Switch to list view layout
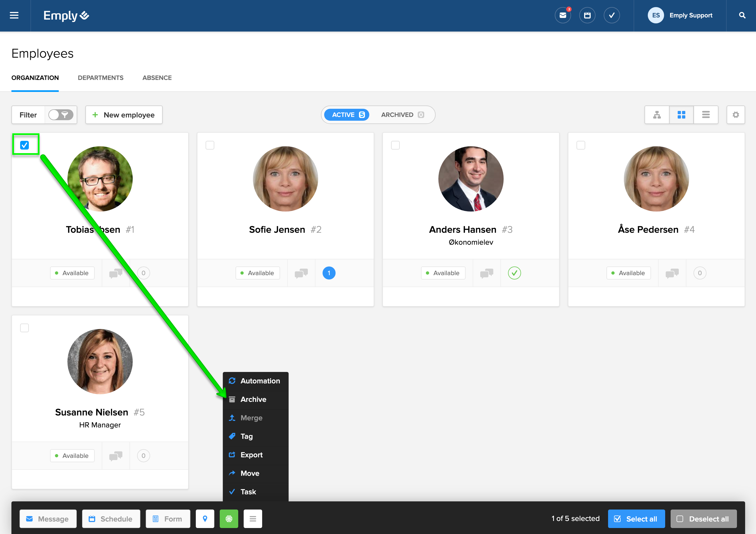Viewport: 756px width, 534px height. tap(706, 115)
